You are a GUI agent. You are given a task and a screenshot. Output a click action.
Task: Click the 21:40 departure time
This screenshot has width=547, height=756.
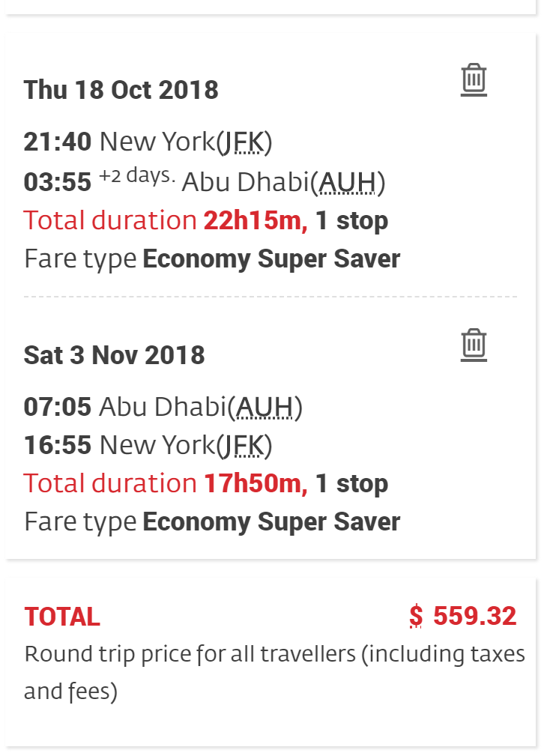click(x=58, y=142)
